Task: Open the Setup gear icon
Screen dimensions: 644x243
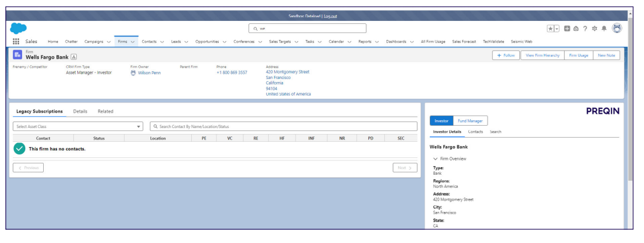Action: (594, 29)
